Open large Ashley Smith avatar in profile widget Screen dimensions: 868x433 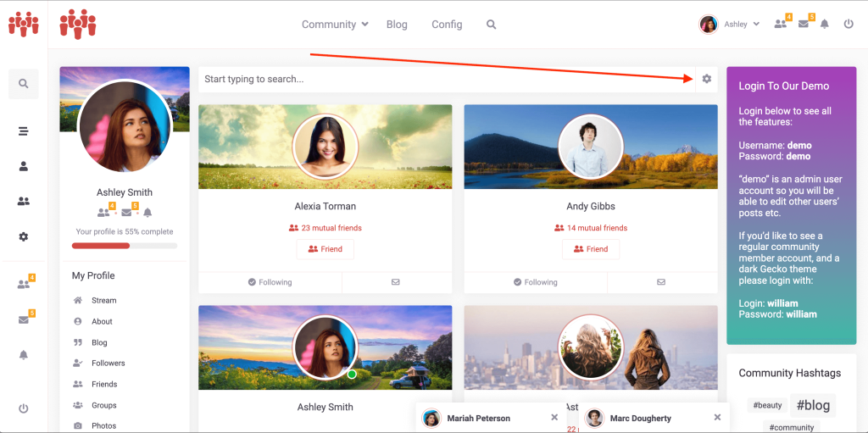click(x=125, y=126)
